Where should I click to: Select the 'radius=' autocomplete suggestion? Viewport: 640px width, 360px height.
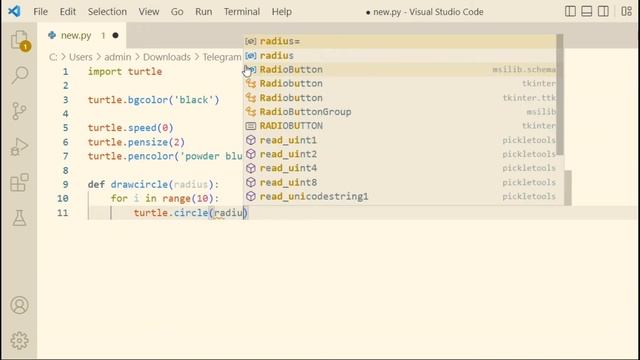(400, 41)
